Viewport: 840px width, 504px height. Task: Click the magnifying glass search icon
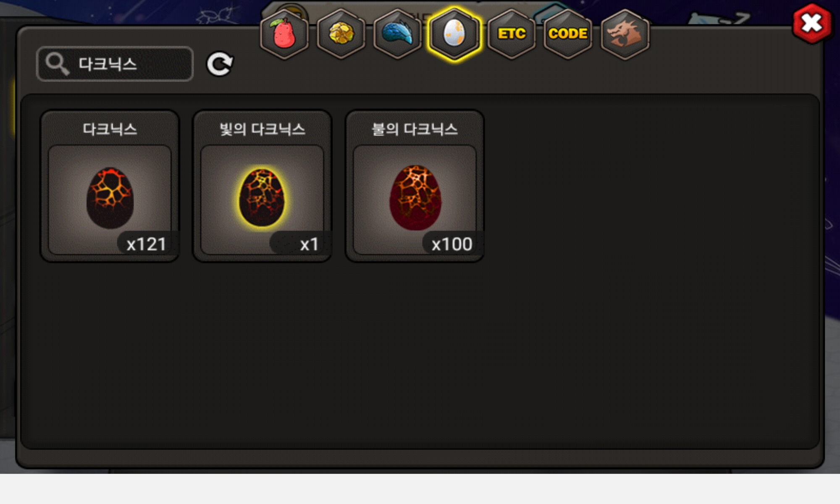57,64
